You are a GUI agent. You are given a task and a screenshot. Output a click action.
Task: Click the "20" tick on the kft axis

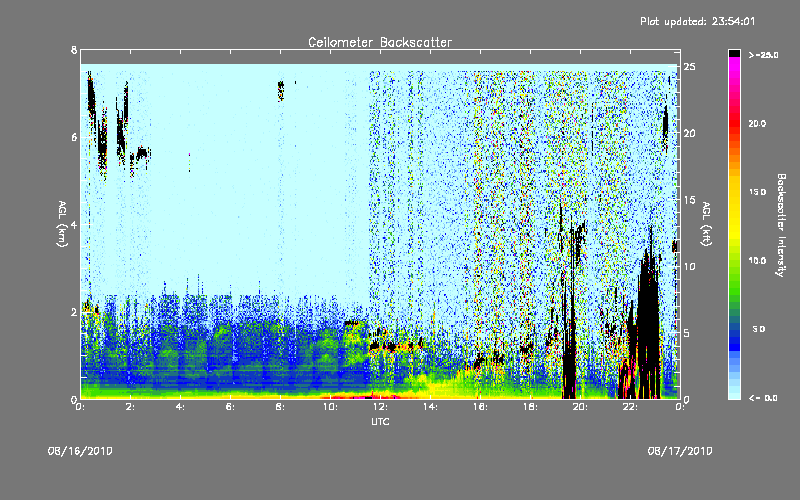coord(689,133)
